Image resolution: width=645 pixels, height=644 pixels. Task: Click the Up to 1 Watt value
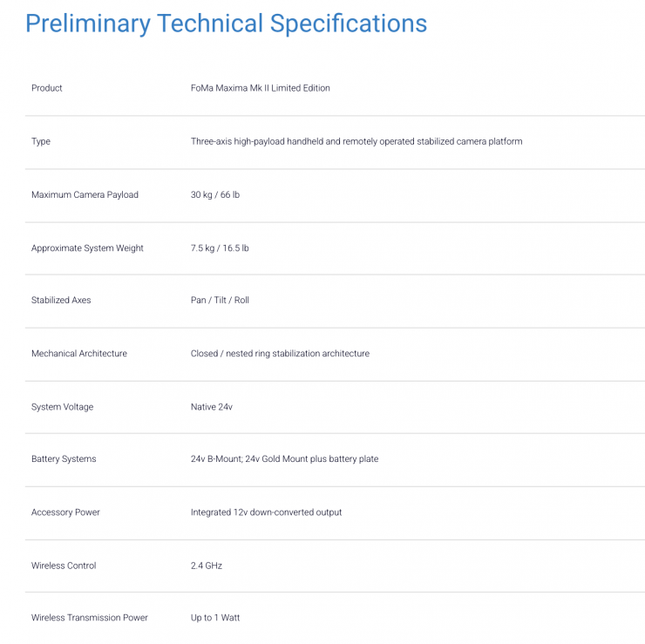coord(215,618)
